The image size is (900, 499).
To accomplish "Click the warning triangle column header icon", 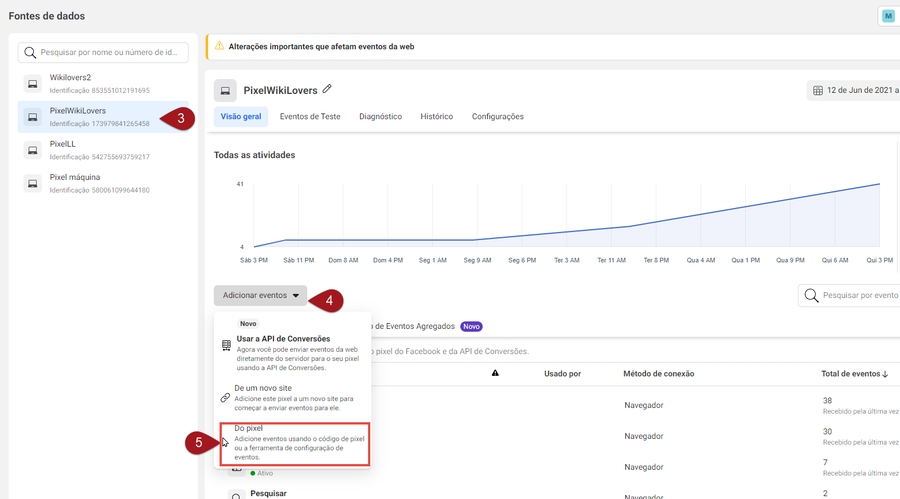I will pos(495,373).
